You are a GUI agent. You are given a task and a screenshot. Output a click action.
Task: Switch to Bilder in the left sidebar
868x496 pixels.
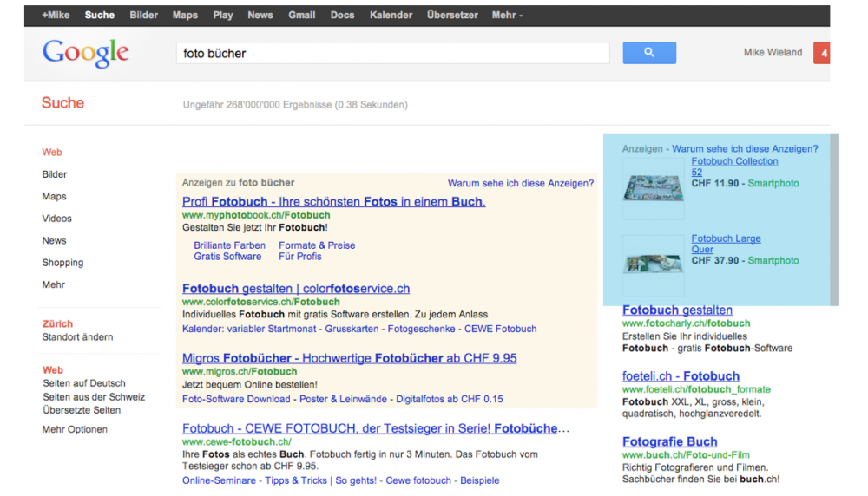54,174
